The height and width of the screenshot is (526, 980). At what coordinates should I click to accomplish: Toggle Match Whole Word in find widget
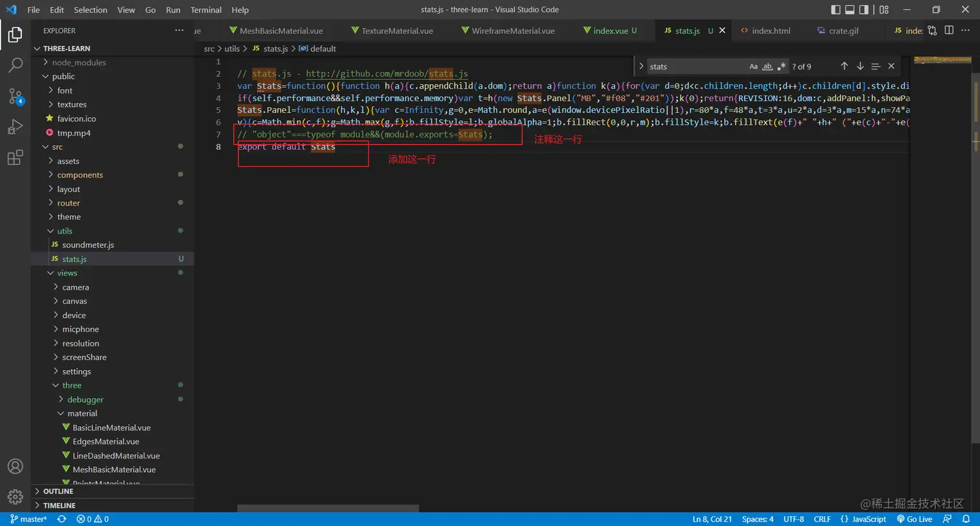767,66
